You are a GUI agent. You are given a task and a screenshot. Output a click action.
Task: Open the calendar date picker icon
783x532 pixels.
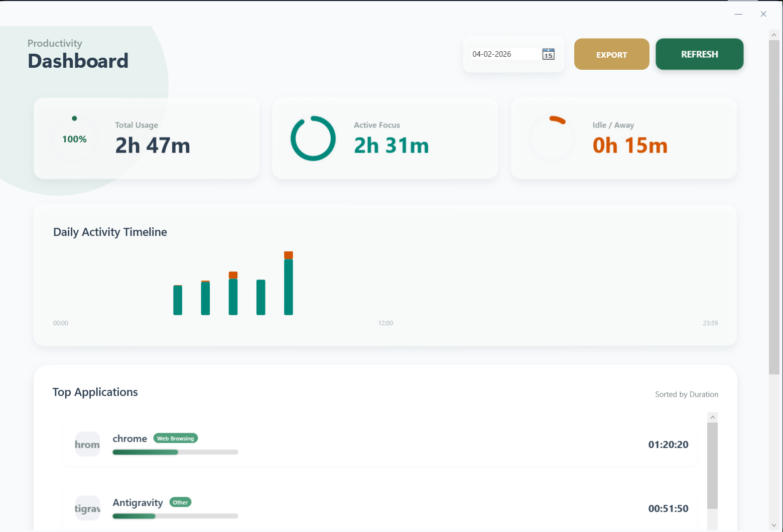coord(548,54)
